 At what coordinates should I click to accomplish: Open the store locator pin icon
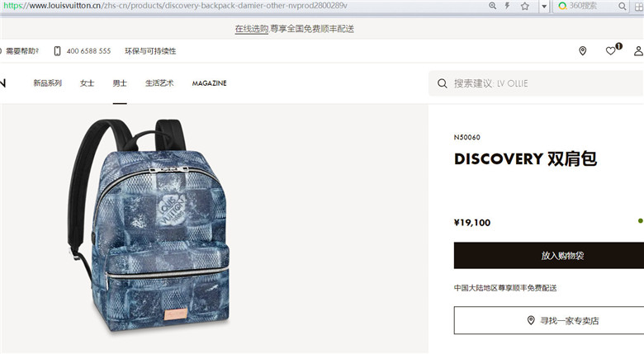[x=582, y=51]
